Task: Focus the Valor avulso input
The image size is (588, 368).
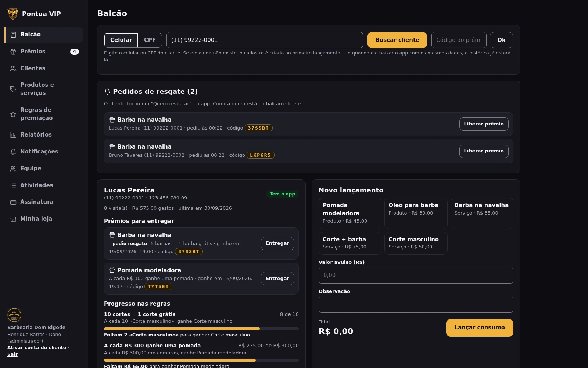Action: point(416,276)
